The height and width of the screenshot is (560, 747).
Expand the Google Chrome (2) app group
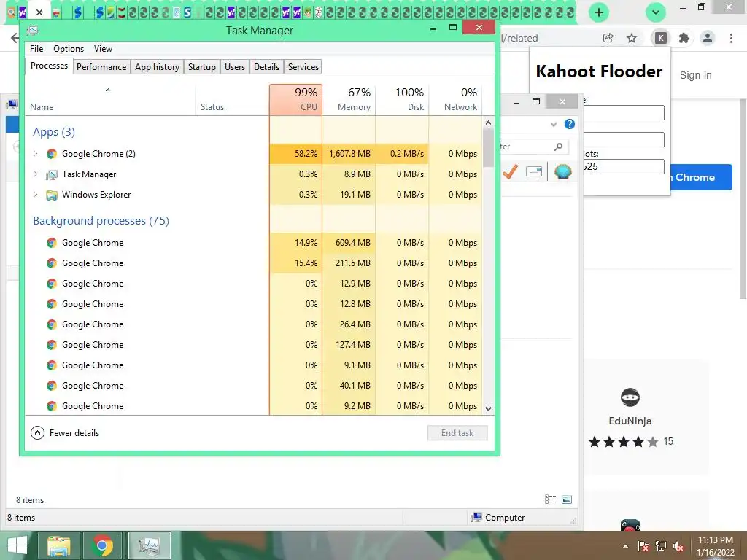(35, 154)
